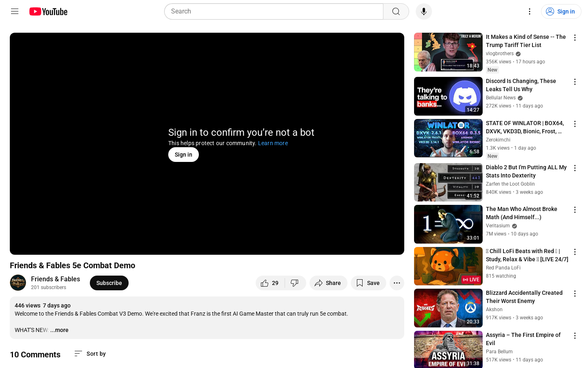Open options for Veritasium video

575,210
